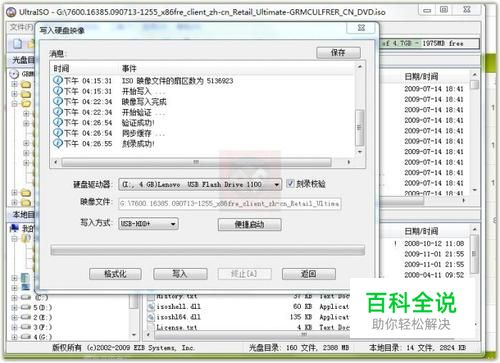Click the 时间 column header
The width and height of the screenshot is (500, 363).
61,68
